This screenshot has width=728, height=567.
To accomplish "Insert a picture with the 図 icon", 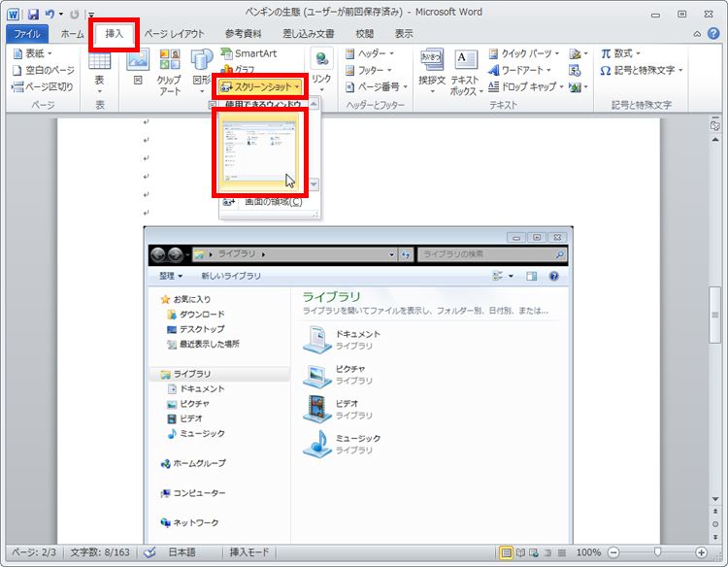I will [x=138, y=67].
